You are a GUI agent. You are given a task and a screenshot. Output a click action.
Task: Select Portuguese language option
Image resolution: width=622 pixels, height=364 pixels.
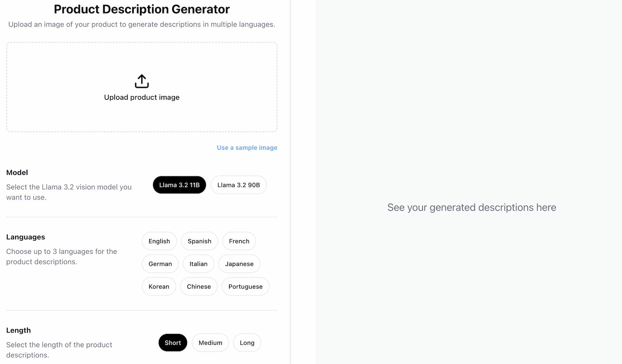[245, 286]
